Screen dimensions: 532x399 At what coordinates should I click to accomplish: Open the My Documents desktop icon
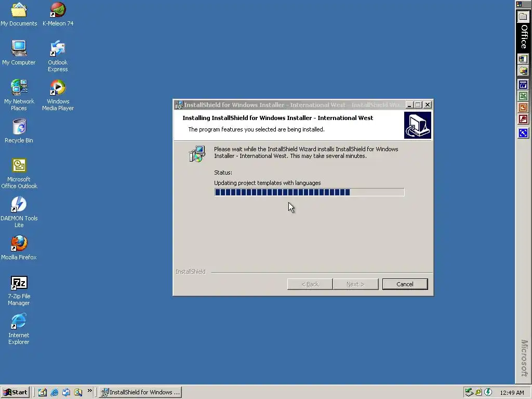coord(19,14)
